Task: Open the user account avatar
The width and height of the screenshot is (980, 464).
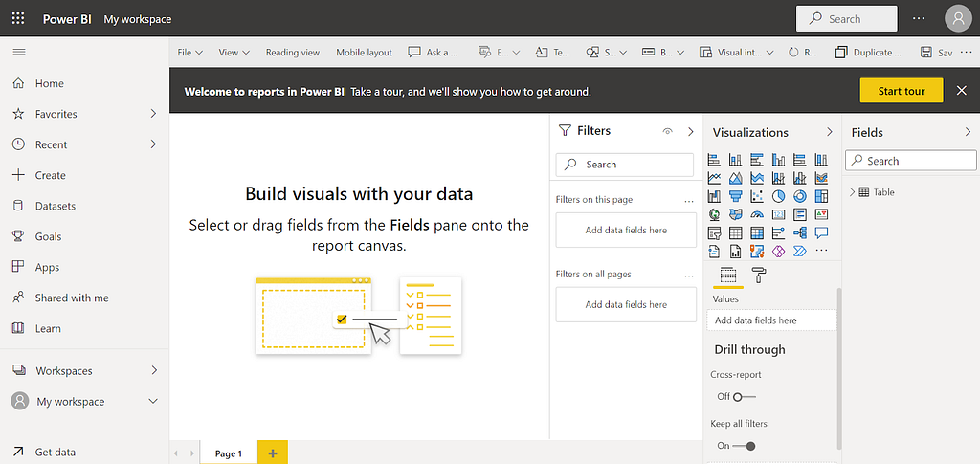Action: pyautogui.click(x=958, y=19)
